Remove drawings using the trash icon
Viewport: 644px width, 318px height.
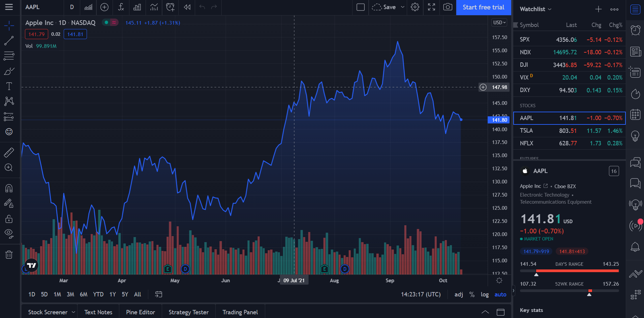tap(9, 255)
